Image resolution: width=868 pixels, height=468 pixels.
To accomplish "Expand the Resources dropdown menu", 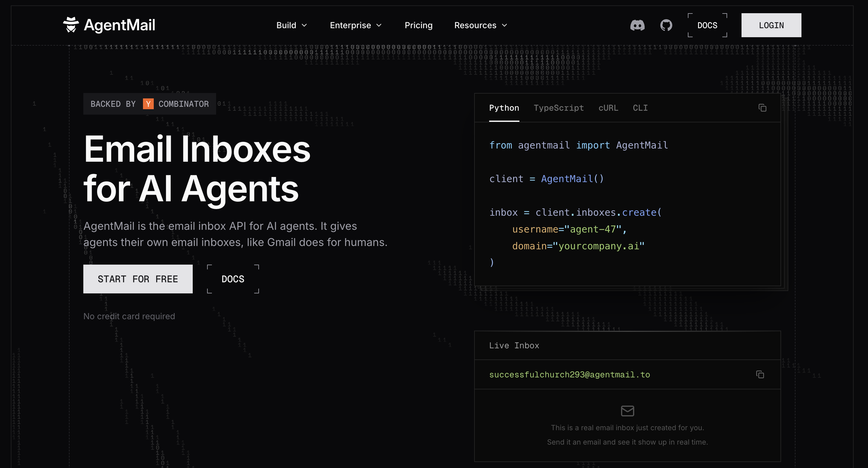I will (x=481, y=25).
